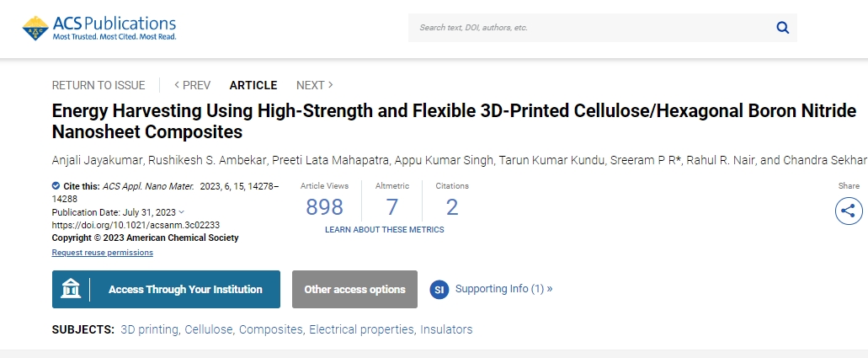Screen dimensions: 868x358
Task: Open the Altmetric score 7
Action: pos(392,207)
